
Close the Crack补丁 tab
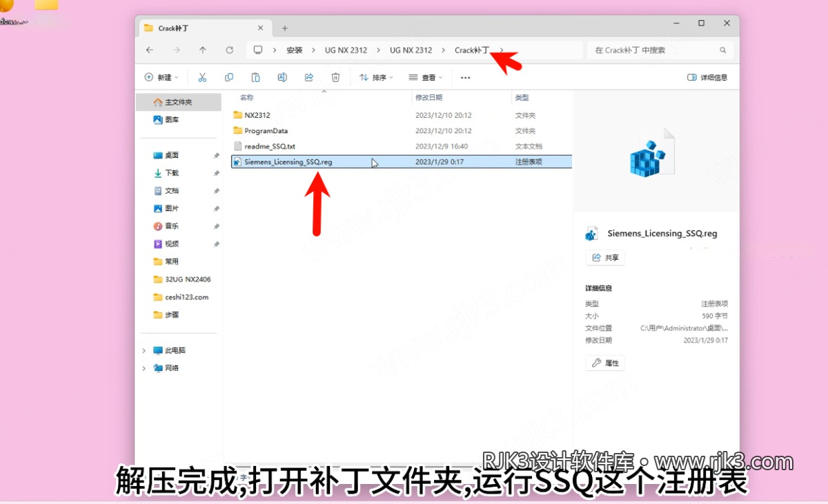click(260, 28)
